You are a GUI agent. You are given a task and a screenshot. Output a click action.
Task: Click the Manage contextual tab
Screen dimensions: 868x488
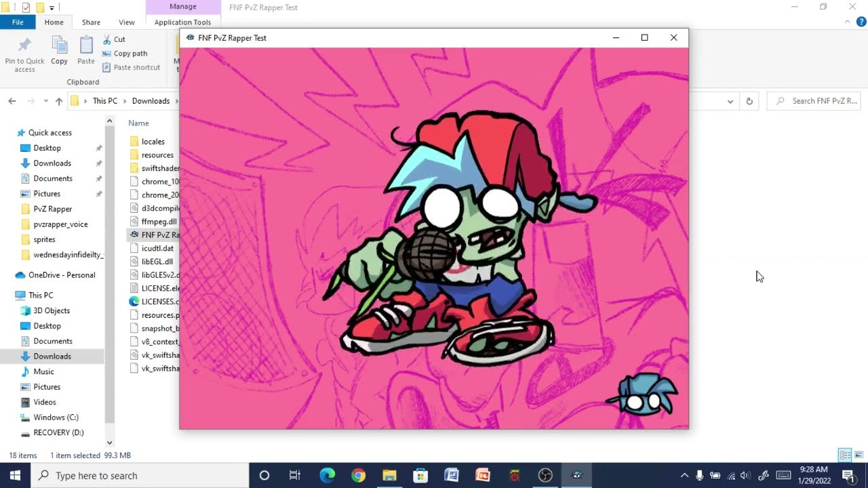tap(182, 7)
